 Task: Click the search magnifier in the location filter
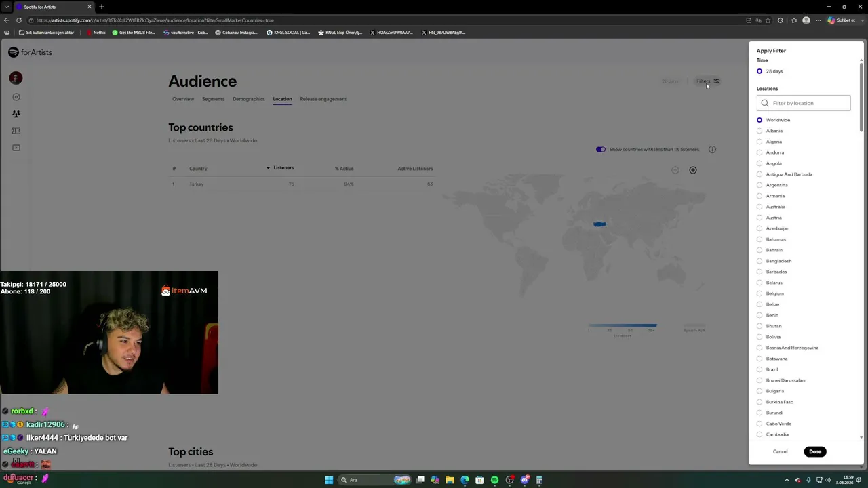pyautogui.click(x=765, y=103)
